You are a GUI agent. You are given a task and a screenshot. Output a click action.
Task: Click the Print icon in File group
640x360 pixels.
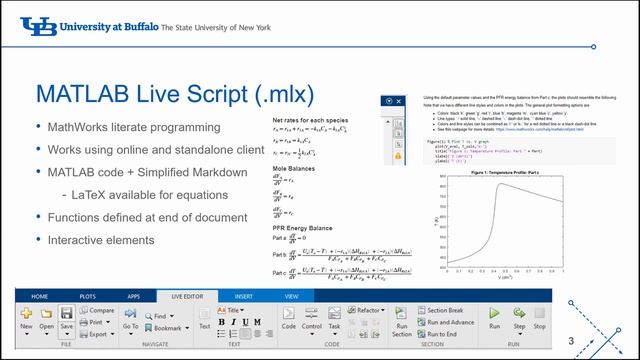pyautogui.click(x=84, y=322)
